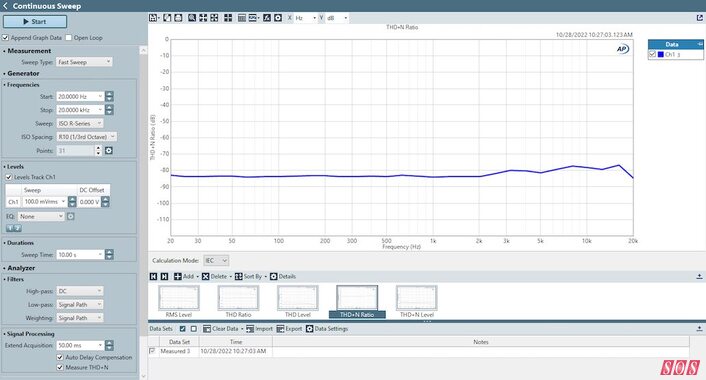Click the Extend Acquisition stepper
Viewport: 706px width, 380px height.
coord(109,345)
